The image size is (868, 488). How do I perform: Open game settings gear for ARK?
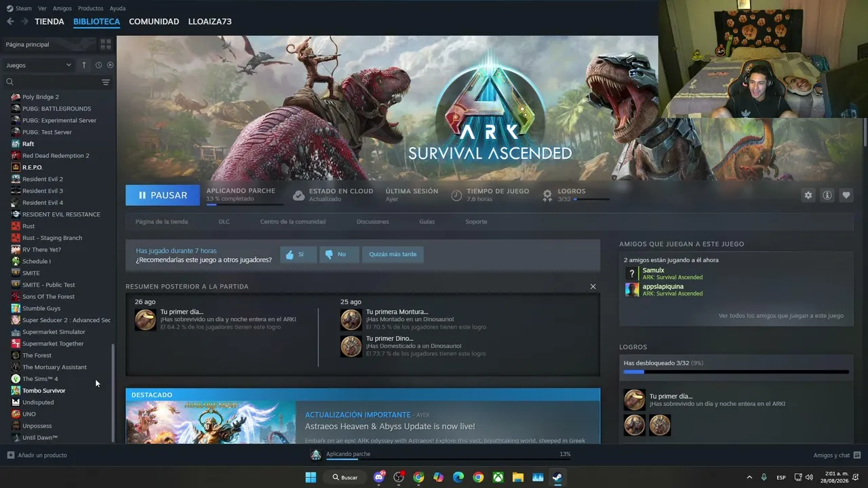click(808, 195)
